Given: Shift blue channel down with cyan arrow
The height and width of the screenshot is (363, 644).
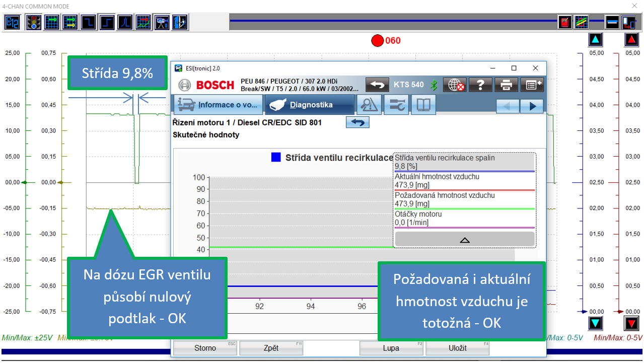Looking at the screenshot, I should click(x=596, y=323).
